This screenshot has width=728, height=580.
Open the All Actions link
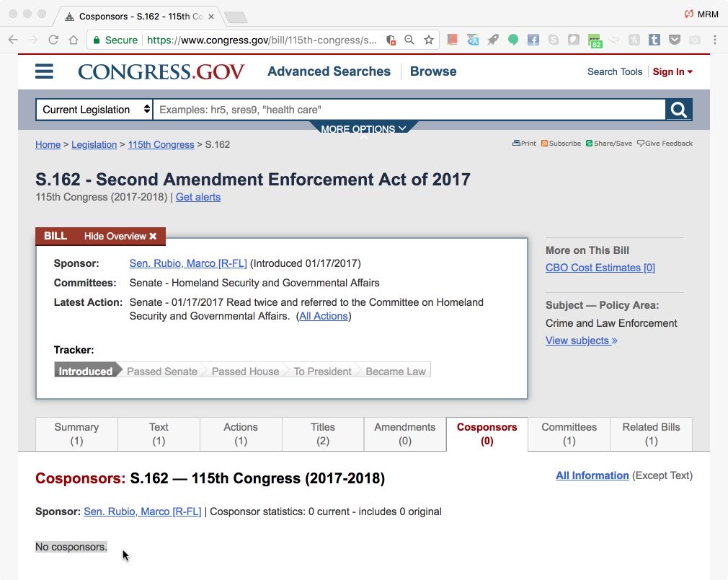click(324, 316)
